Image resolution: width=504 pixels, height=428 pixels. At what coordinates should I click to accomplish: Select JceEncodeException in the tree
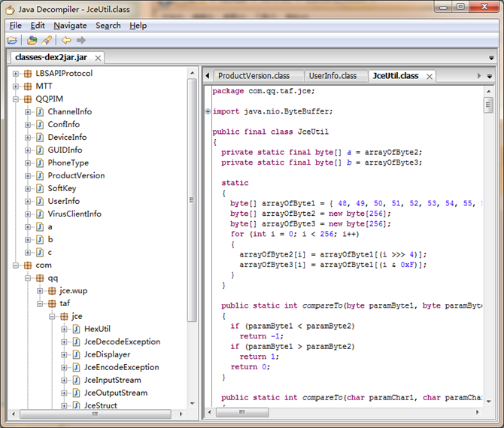point(122,368)
